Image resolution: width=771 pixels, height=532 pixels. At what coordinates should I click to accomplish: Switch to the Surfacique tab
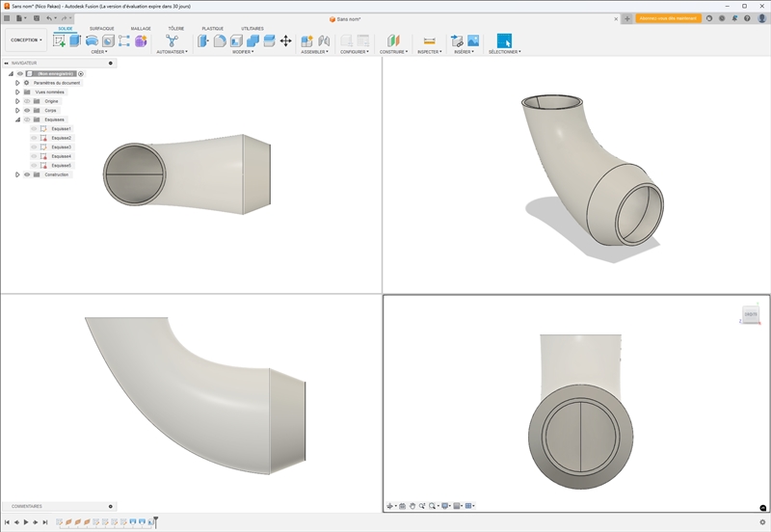tap(102, 29)
